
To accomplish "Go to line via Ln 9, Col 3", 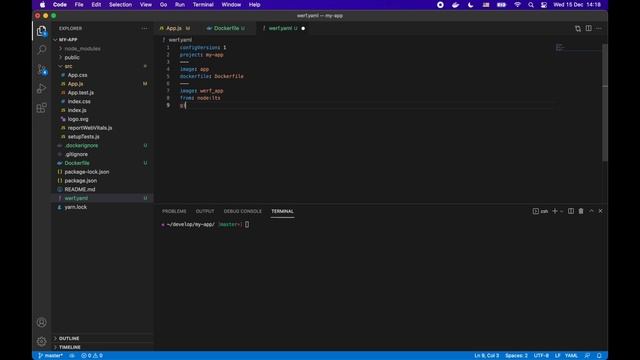I will pyautogui.click(x=486, y=356).
